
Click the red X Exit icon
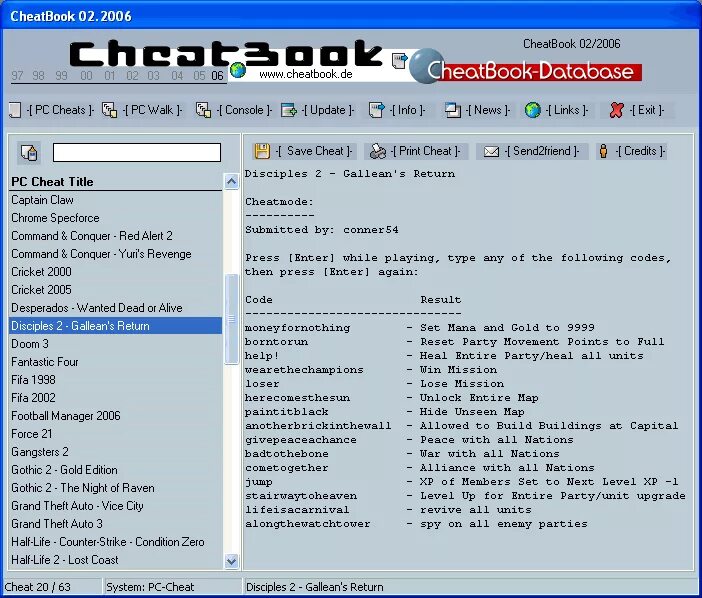pyautogui.click(x=616, y=110)
